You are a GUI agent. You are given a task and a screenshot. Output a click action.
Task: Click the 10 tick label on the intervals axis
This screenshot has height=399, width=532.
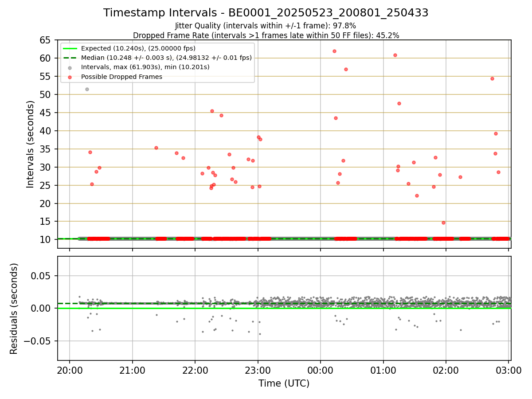[x=46, y=240]
